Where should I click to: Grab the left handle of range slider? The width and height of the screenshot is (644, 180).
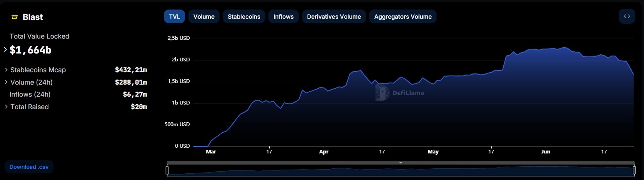pos(167,170)
